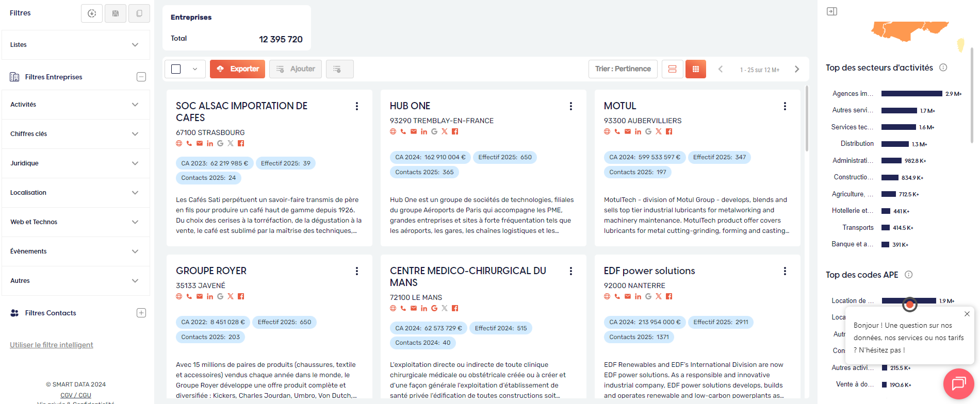Click the list view layout icon
The image size is (980, 404).
672,69
